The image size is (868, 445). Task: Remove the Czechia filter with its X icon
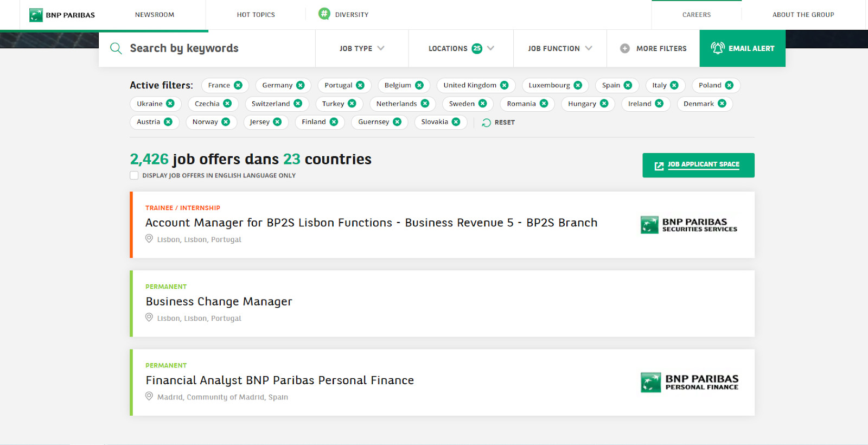click(x=227, y=103)
